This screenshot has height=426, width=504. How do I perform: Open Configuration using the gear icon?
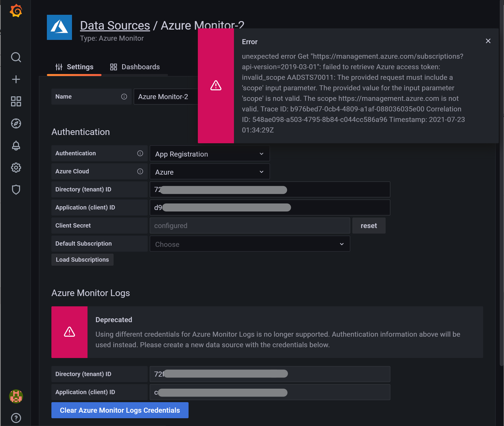(x=16, y=168)
